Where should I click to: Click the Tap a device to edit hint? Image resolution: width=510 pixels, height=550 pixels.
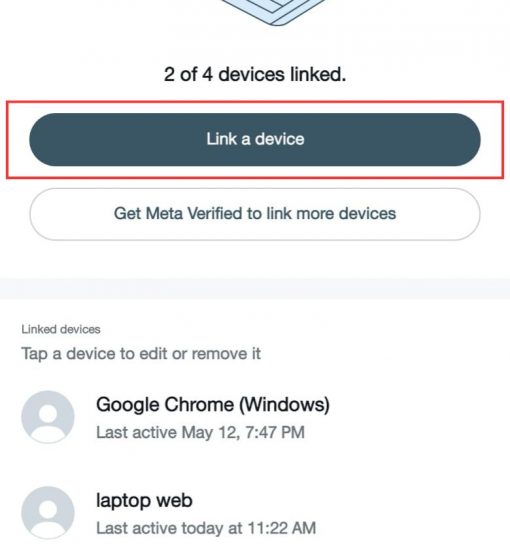(x=141, y=354)
